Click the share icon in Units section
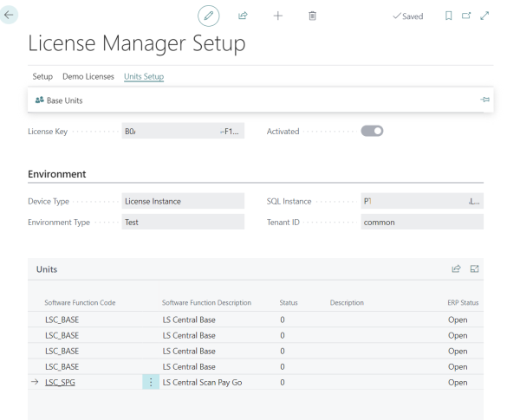This screenshot has height=420, width=520. click(x=456, y=269)
